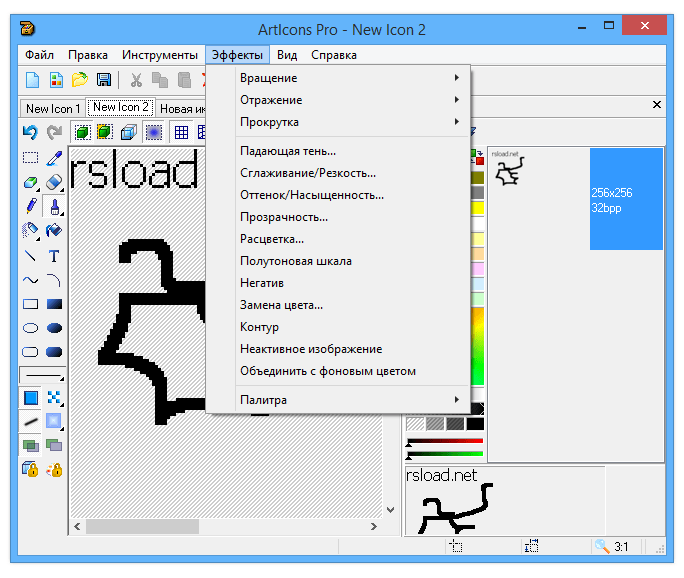Open the checkered pattern options dropdown
This screenshot has width=684, height=578.
tap(54, 398)
